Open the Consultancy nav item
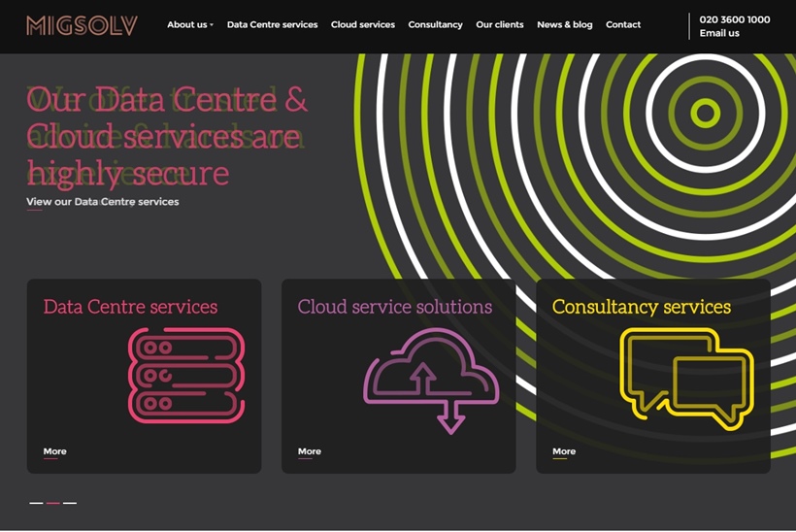The width and height of the screenshot is (796, 532). 435,24
